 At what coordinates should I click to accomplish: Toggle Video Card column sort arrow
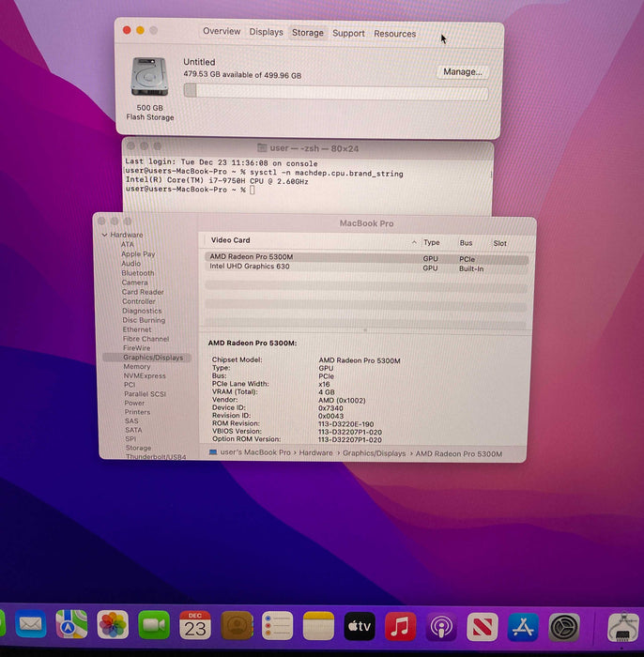pyautogui.click(x=414, y=242)
